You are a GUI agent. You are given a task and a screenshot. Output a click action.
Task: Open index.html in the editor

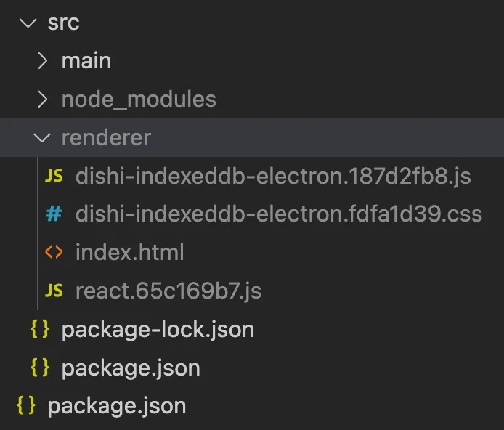[x=129, y=252]
